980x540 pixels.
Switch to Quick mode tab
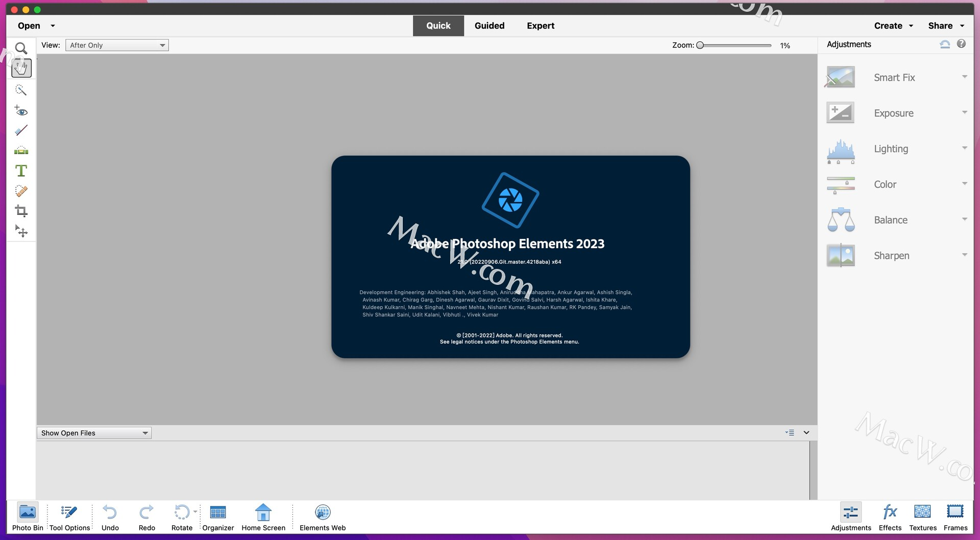pos(438,26)
